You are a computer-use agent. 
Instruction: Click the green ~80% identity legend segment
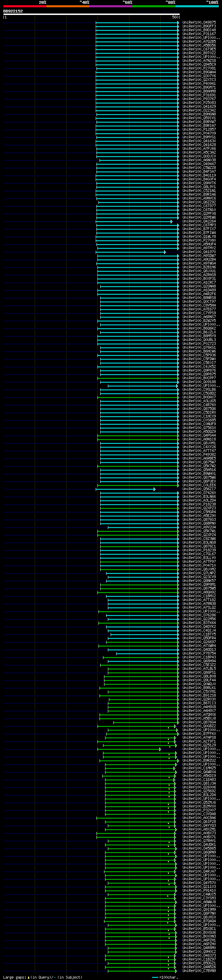click(x=154, y=7)
